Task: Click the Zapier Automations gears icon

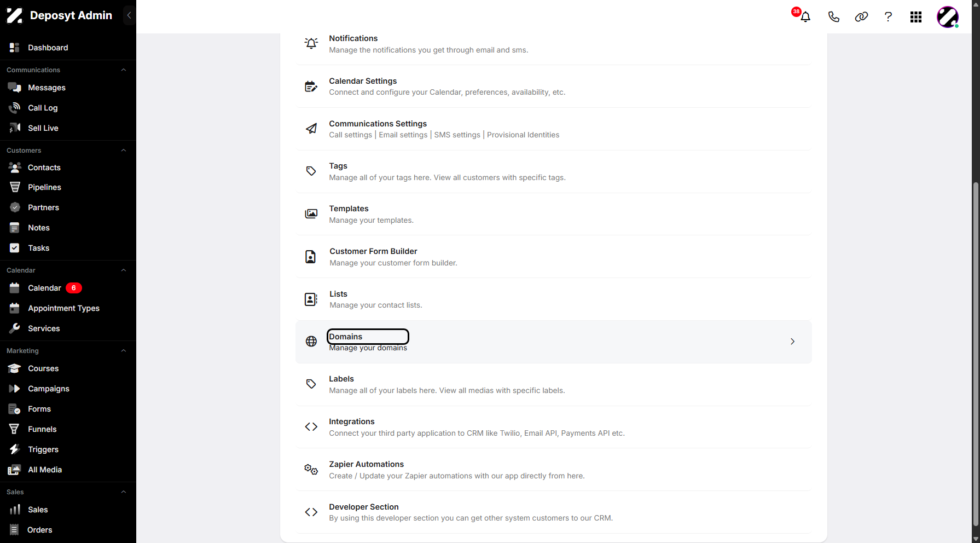Action: (x=311, y=469)
